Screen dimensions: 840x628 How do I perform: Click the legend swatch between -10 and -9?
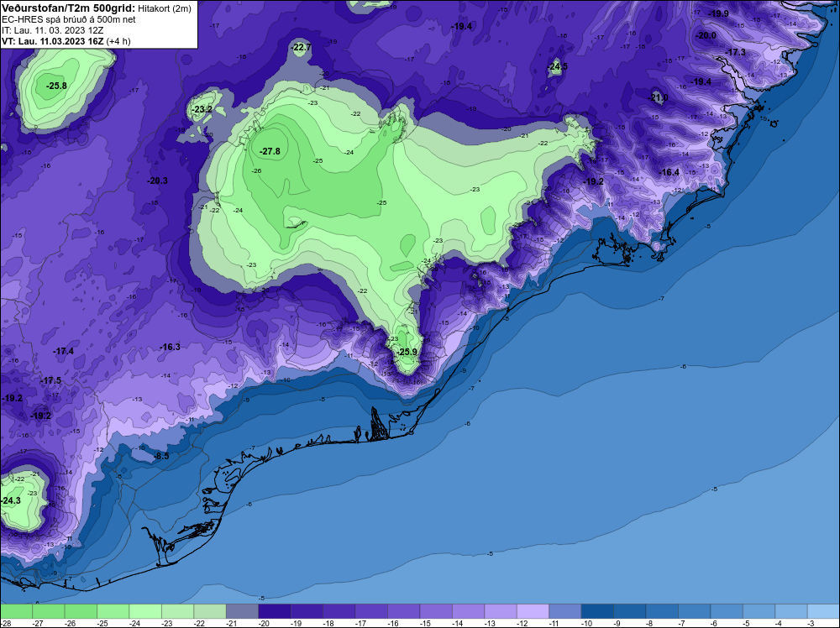click(x=597, y=611)
